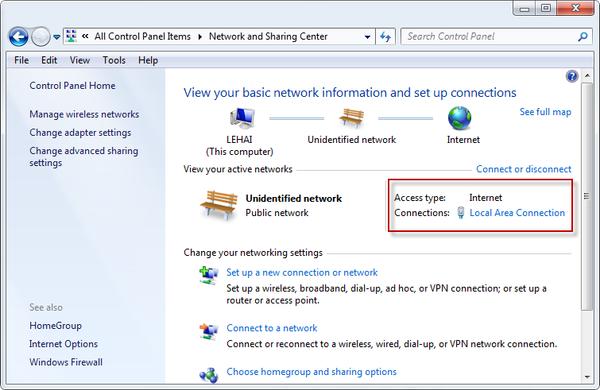Open Change adapter settings
Viewport: 600px width, 390px height.
click(x=80, y=132)
